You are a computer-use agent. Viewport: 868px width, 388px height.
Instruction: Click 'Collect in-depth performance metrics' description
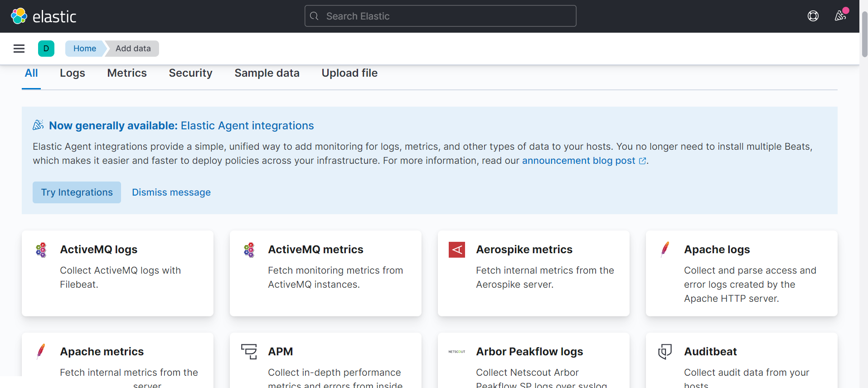pyautogui.click(x=335, y=378)
